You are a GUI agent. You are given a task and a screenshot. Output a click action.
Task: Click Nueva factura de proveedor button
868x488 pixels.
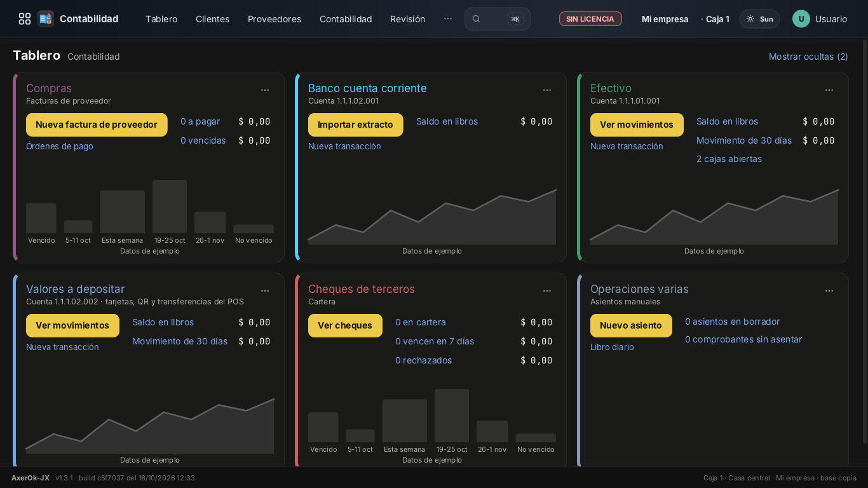[97, 125]
